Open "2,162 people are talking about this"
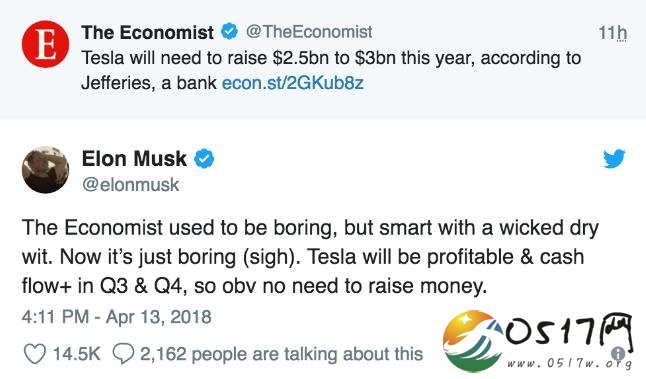 282,354
